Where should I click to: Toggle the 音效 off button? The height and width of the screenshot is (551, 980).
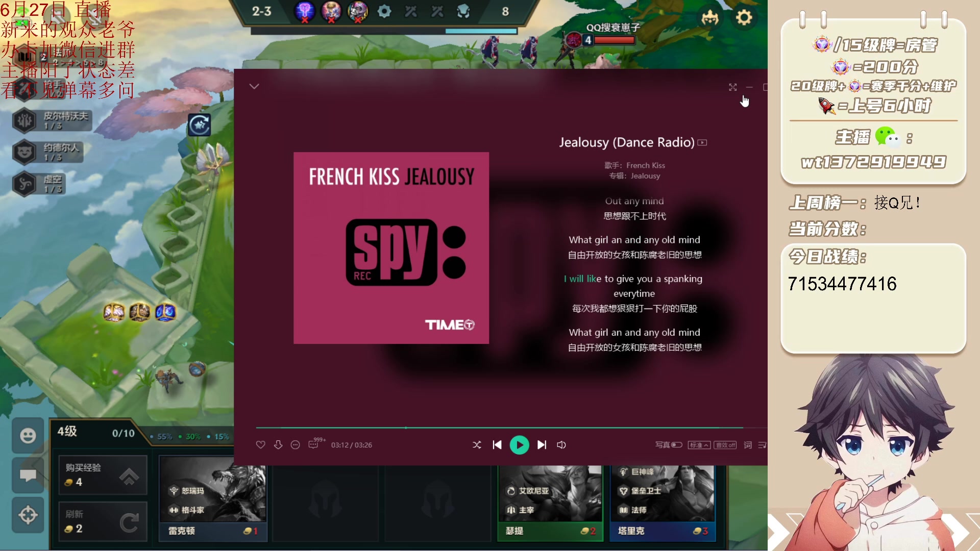(x=725, y=445)
